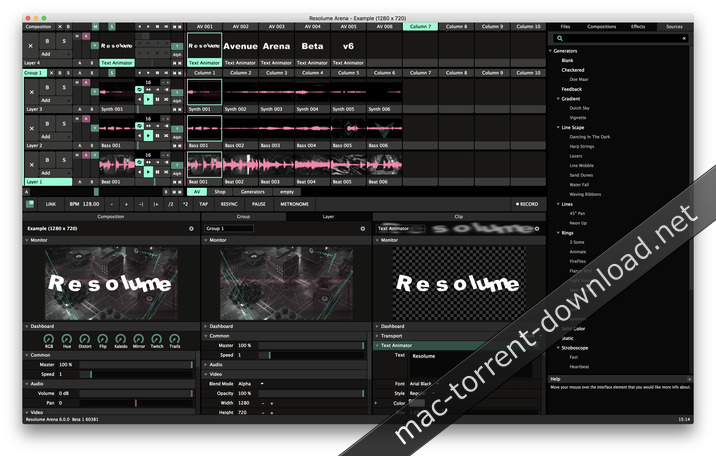
Task: Click the RESYNC button
Action: [229, 204]
